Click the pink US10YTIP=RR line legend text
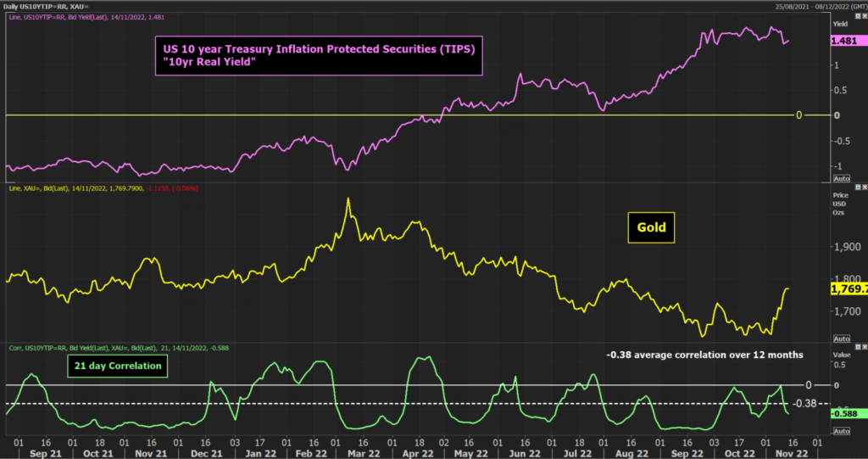This screenshot has height=459, width=868. click(x=86, y=17)
